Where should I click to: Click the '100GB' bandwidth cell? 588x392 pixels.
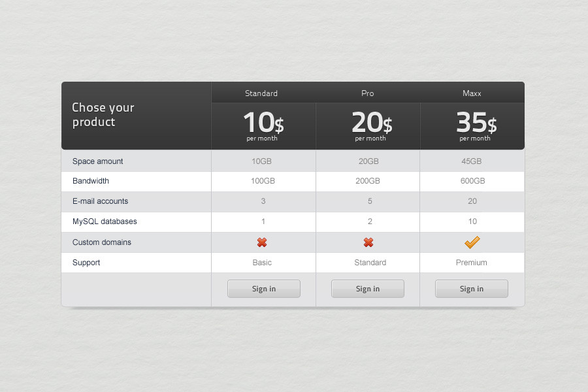click(263, 181)
